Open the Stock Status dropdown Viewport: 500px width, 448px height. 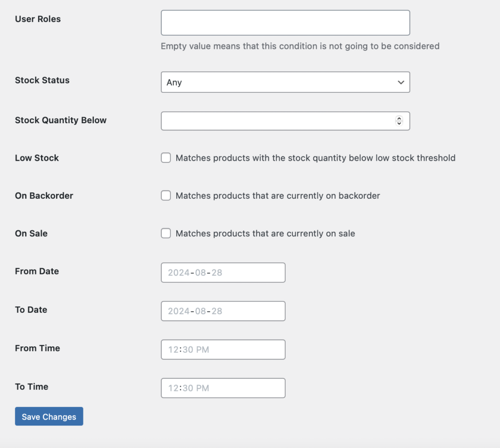click(285, 82)
